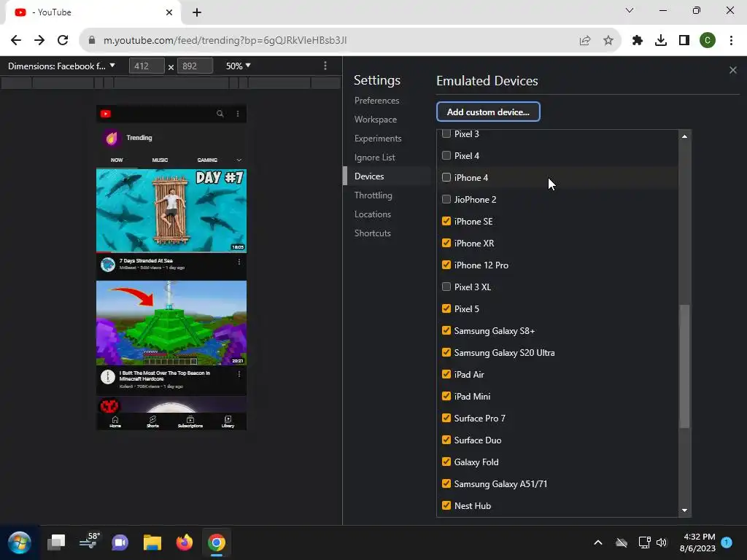Uncheck the Nest Hub device
Screen dimensions: 747x560
[x=446, y=505]
